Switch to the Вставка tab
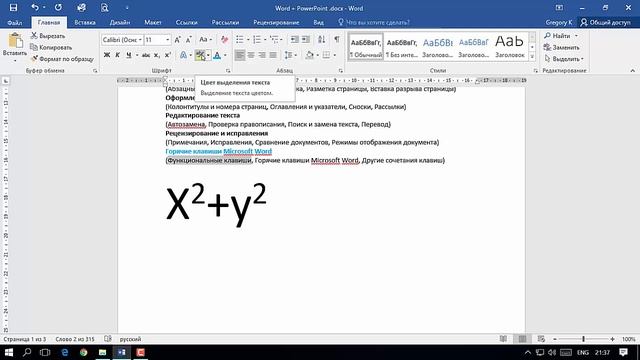This screenshot has width=640, height=360. [x=85, y=22]
